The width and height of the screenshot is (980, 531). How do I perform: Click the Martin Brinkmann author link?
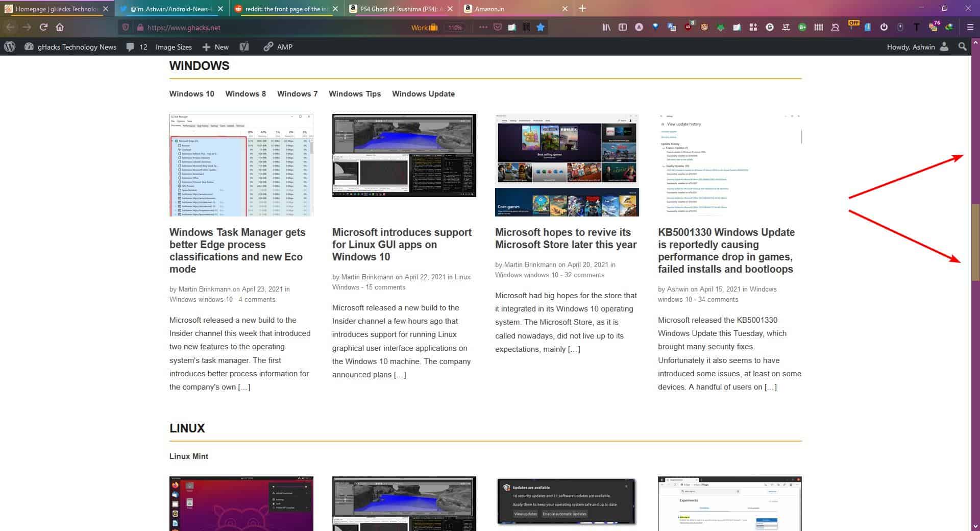(204, 289)
